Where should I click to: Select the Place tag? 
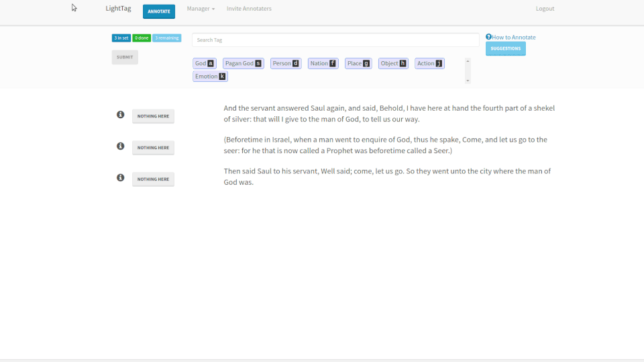point(358,63)
